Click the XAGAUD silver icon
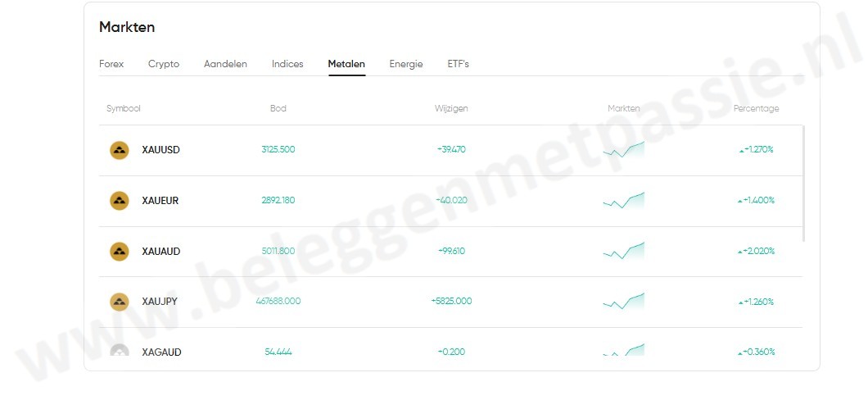Image resolution: width=868 pixels, height=400 pixels. [120, 351]
